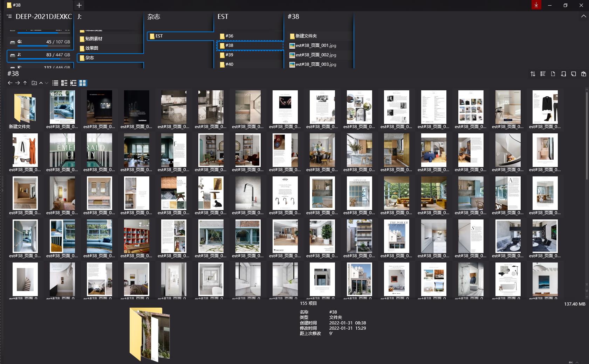Click the sort order arrows icon

point(533,74)
